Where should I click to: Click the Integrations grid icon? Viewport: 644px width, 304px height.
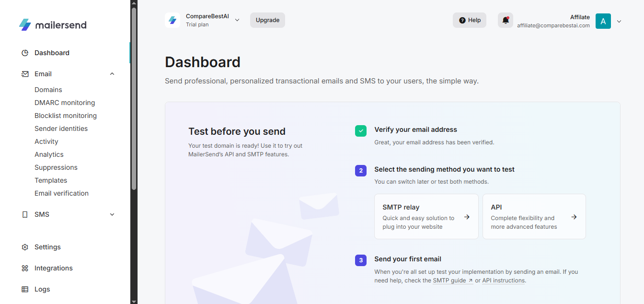point(25,268)
